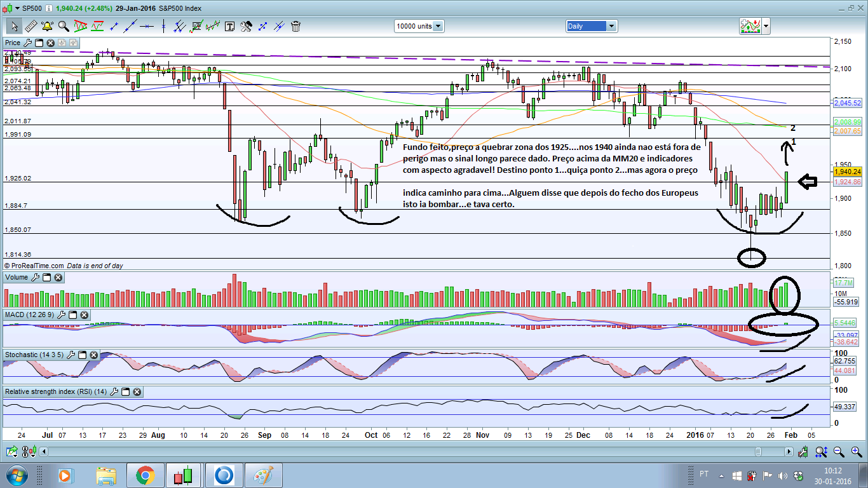Show hidden system tray icons

(x=722, y=475)
